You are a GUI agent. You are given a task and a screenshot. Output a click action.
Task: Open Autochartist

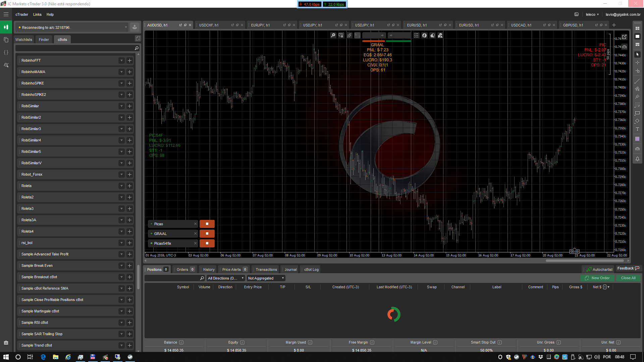599,269
